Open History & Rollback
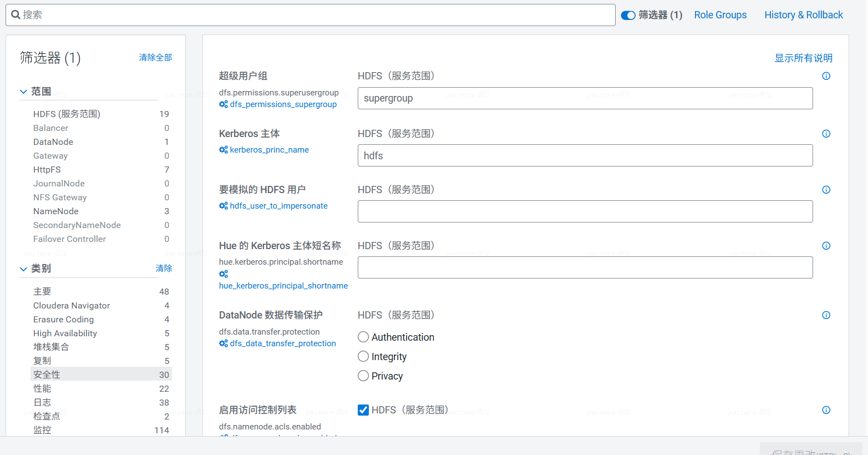868x455 pixels. (x=803, y=15)
